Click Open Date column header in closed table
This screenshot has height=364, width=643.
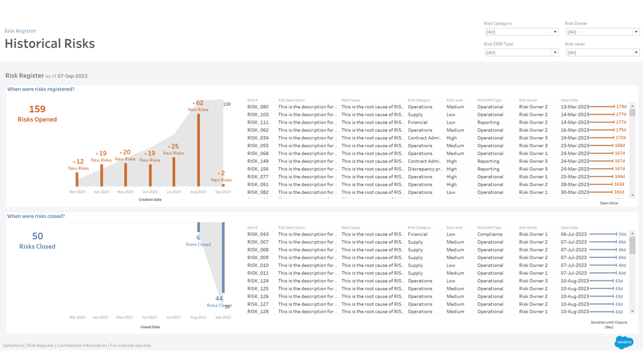point(569,227)
